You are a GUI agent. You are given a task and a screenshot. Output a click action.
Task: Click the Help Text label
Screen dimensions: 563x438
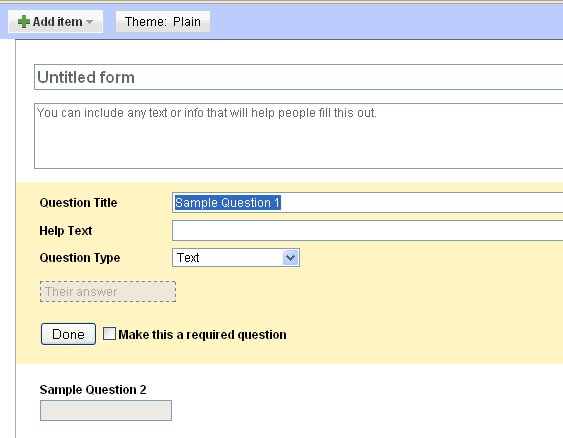[66, 230]
